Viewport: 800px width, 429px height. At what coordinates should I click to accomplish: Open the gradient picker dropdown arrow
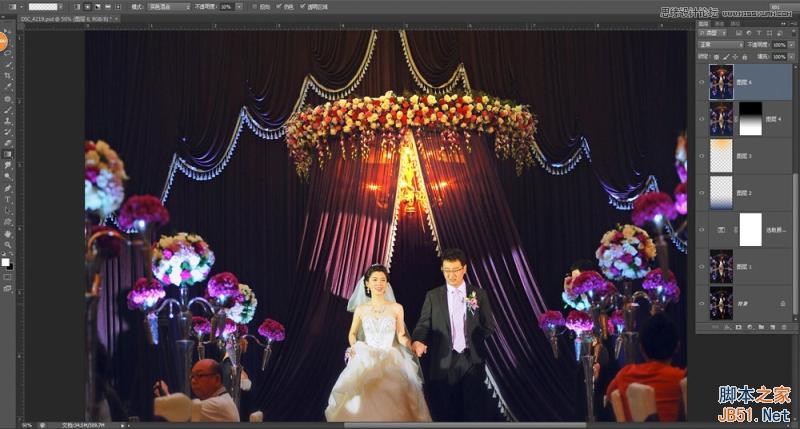[x=61, y=7]
